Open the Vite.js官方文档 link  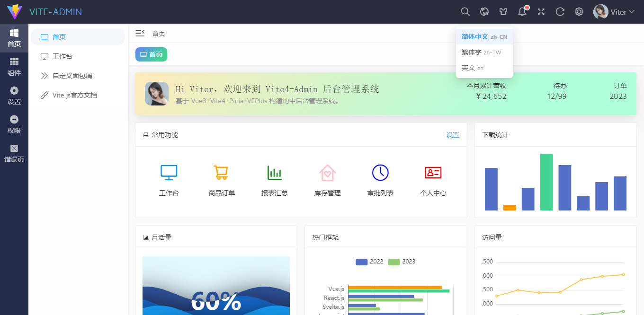[75, 95]
